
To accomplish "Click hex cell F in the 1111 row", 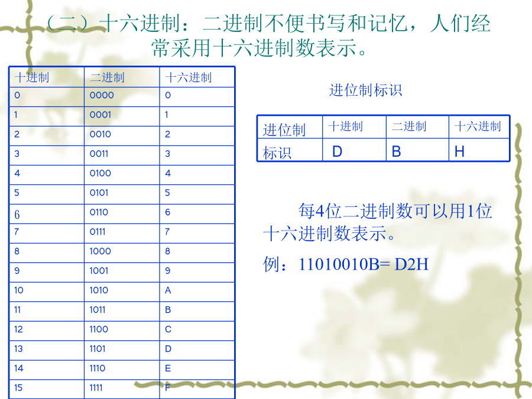I will point(197,389).
